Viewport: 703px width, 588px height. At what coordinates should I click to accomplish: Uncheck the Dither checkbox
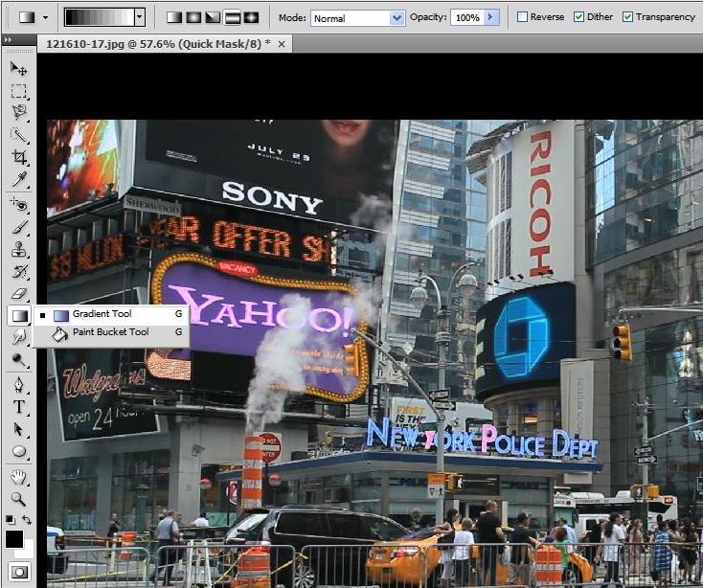(x=578, y=17)
